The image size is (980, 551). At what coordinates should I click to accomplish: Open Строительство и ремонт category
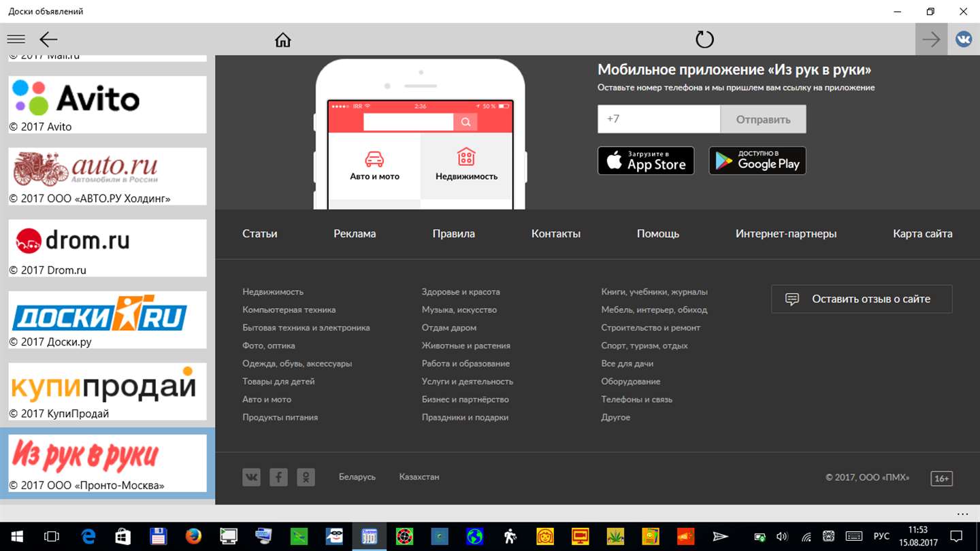point(651,328)
